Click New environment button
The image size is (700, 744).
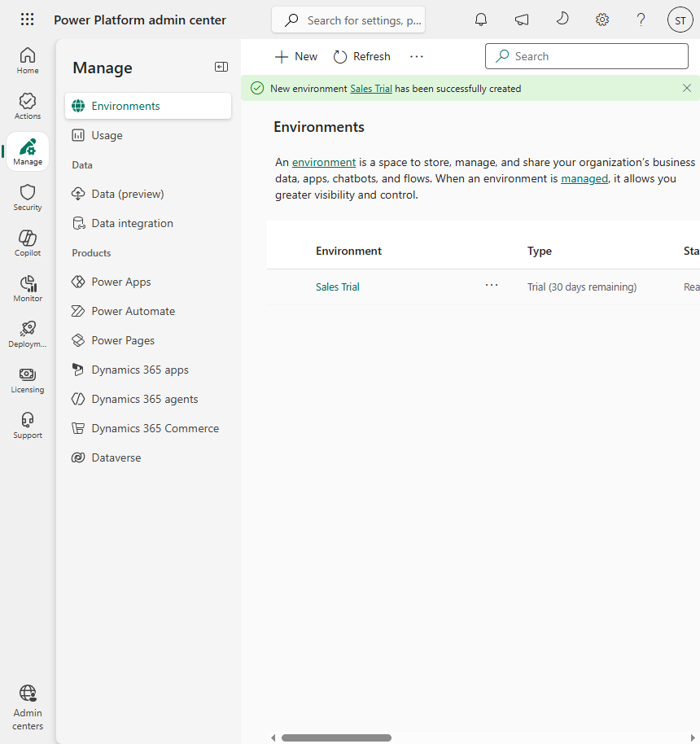(296, 56)
